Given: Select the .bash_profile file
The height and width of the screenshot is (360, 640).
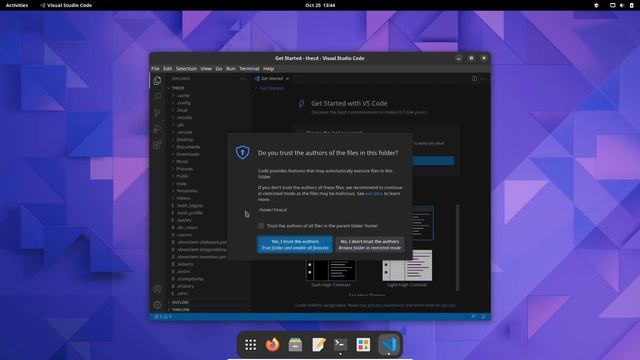Looking at the screenshot, I should [190, 213].
